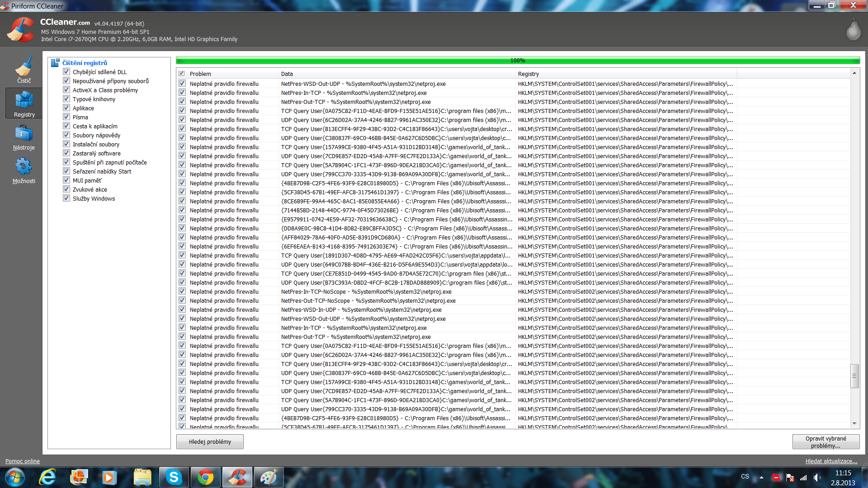Uncheck Služby Windows option

[x=66, y=198]
